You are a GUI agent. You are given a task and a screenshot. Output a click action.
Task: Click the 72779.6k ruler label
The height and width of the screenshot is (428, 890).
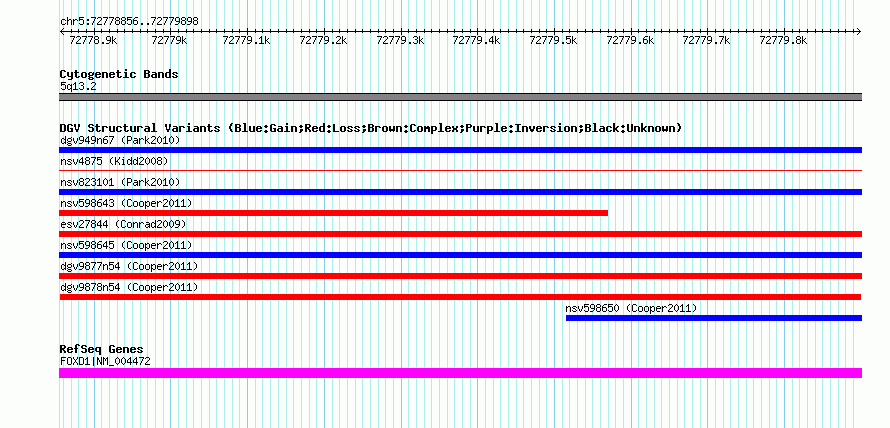coord(630,41)
